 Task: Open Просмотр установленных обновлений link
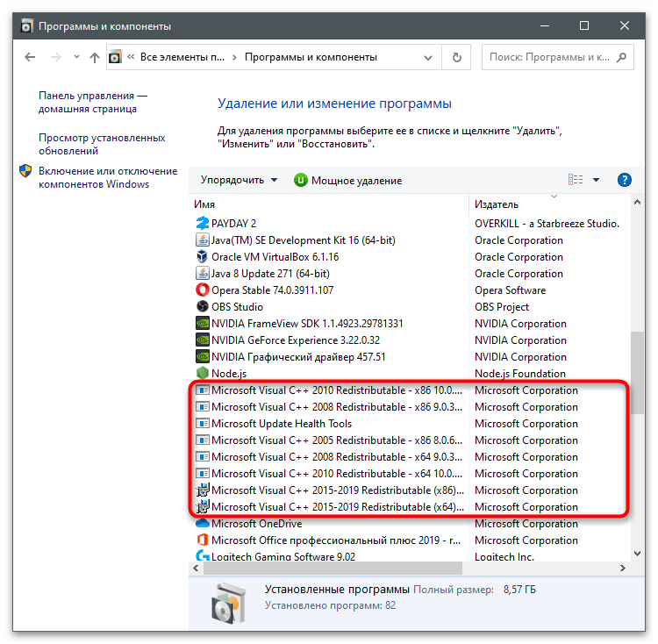pos(102,144)
